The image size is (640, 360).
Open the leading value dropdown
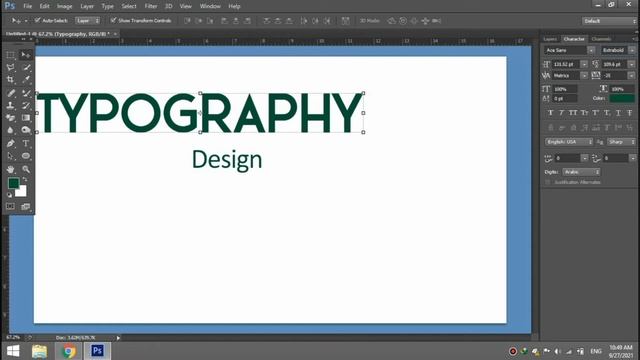click(x=631, y=64)
